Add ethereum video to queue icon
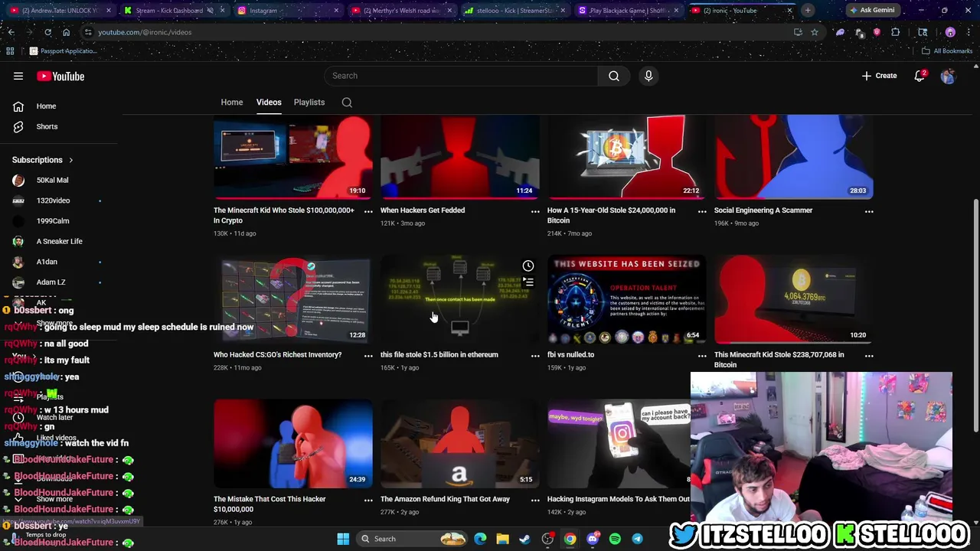The width and height of the screenshot is (980, 551). coord(528,282)
